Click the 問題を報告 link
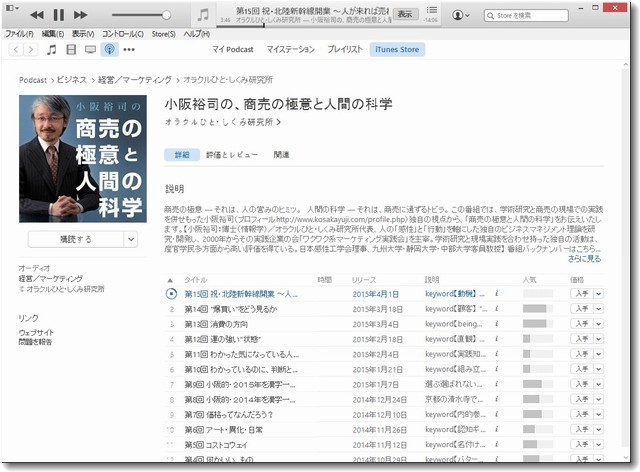 35,342
